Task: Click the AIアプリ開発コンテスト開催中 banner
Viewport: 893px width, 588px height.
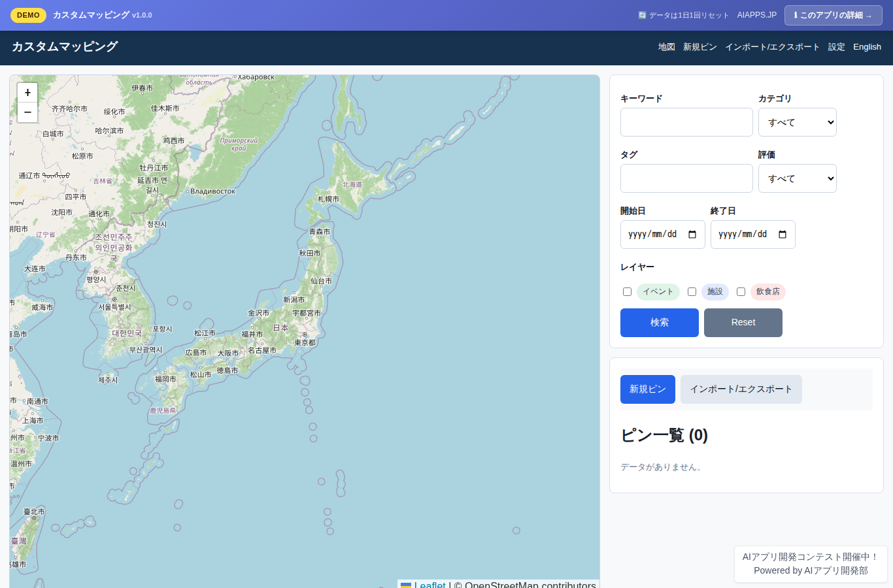Action: click(x=811, y=564)
